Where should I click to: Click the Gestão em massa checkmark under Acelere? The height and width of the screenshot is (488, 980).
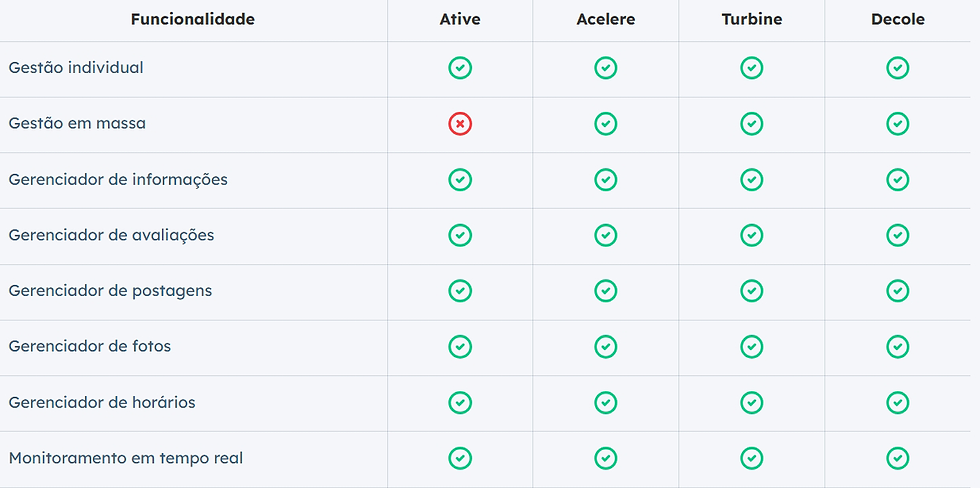[606, 124]
